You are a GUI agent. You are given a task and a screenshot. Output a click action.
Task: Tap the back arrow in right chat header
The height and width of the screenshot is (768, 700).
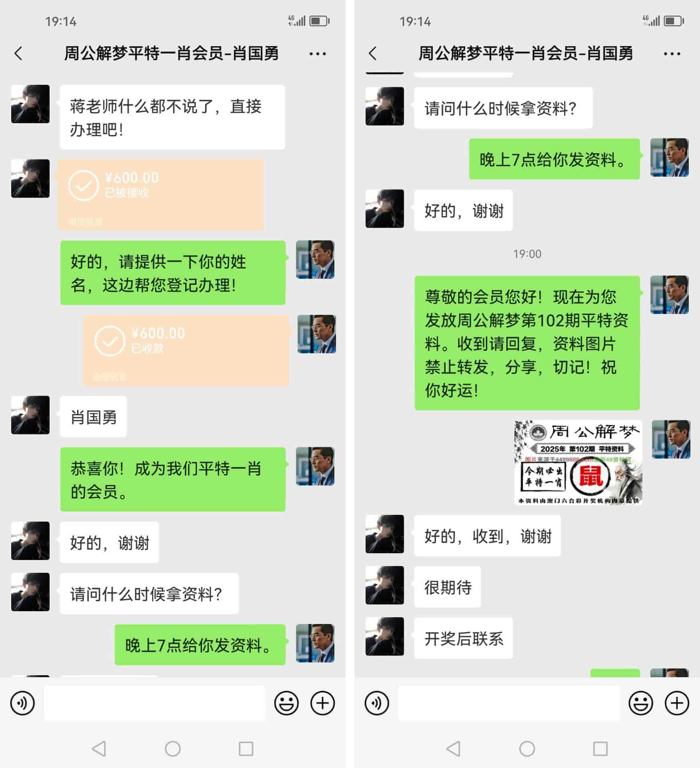(x=373, y=53)
